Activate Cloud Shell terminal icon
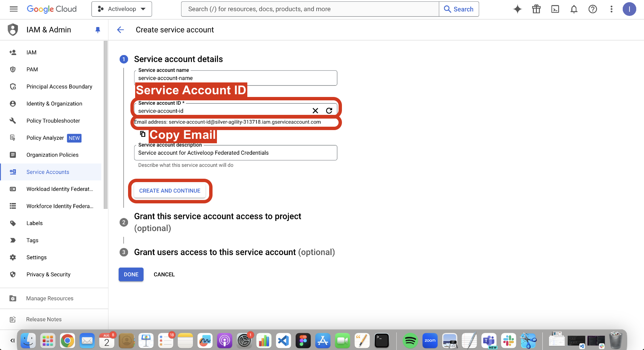This screenshot has height=350, width=644. (555, 9)
